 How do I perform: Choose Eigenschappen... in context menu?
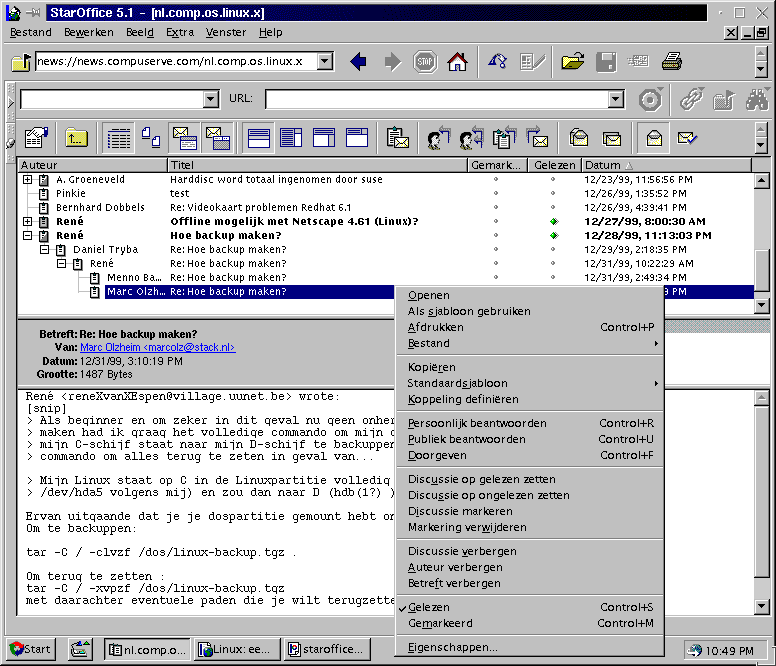(530, 647)
